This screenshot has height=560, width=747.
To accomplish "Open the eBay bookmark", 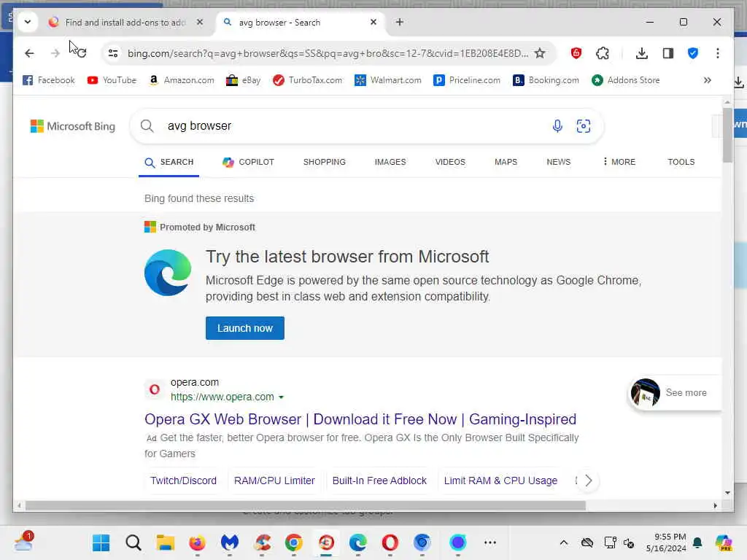I will [x=243, y=80].
